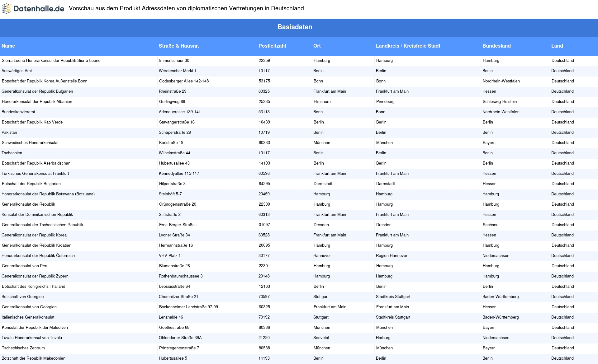Click Konsulat der Dominikanischen Republik
The width and height of the screenshot is (598, 364).
point(37,214)
